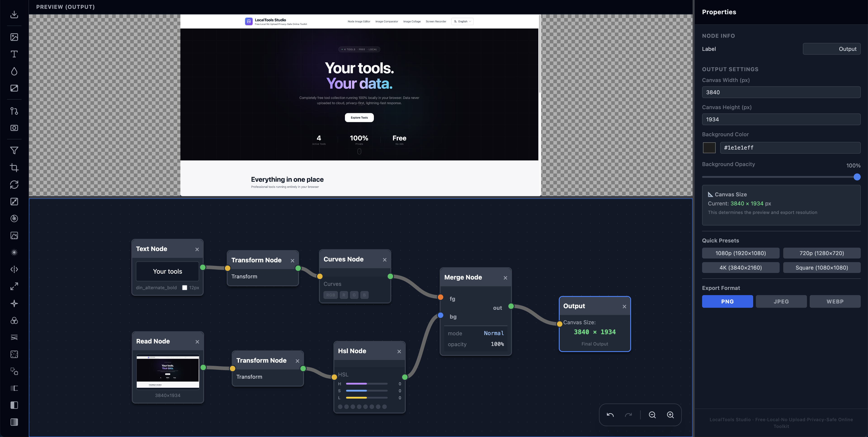The width and height of the screenshot is (868, 437).
Task: Click the export/download icon at the top of sidebar
Action: tap(14, 15)
